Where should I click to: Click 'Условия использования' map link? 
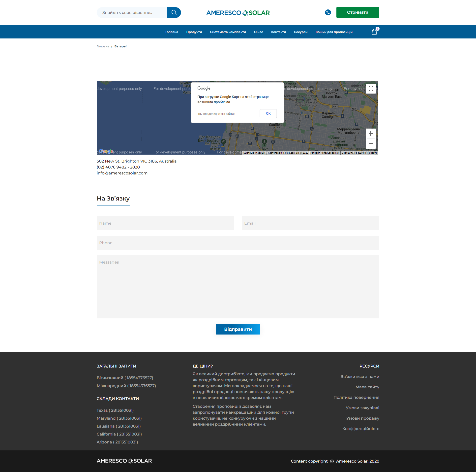tap(324, 153)
